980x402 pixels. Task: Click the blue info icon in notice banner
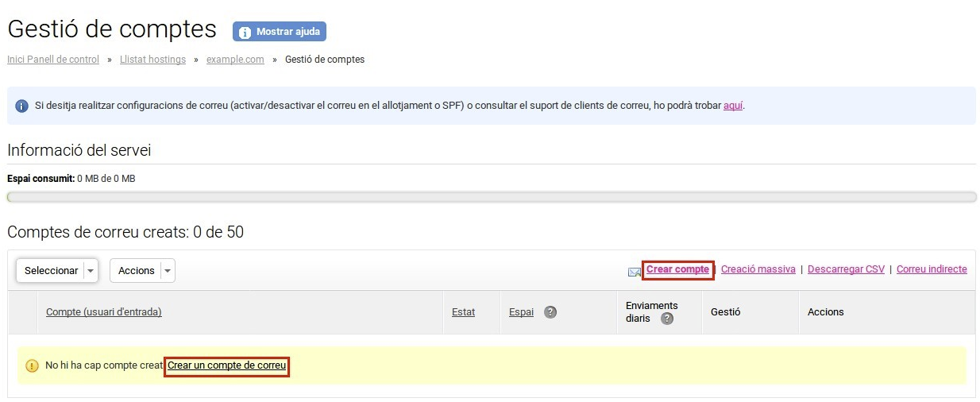click(x=21, y=106)
